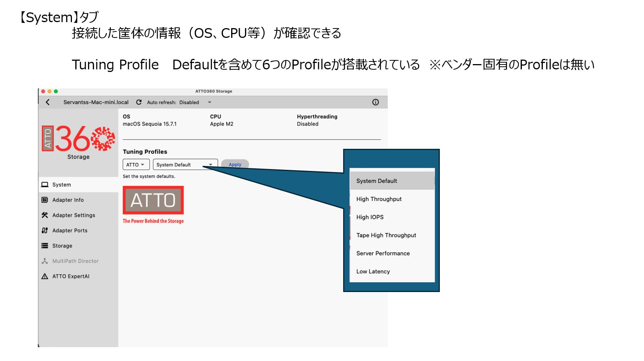The width and height of the screenshot is (644, 361).
Task: Click the ATTO logo image
Action: tap(153, 201)
